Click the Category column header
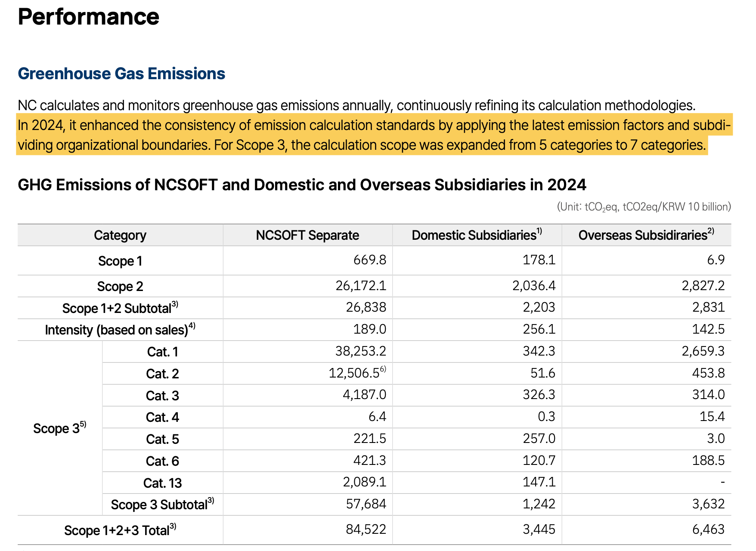This screenshot has height=551, width=756. 120,235
